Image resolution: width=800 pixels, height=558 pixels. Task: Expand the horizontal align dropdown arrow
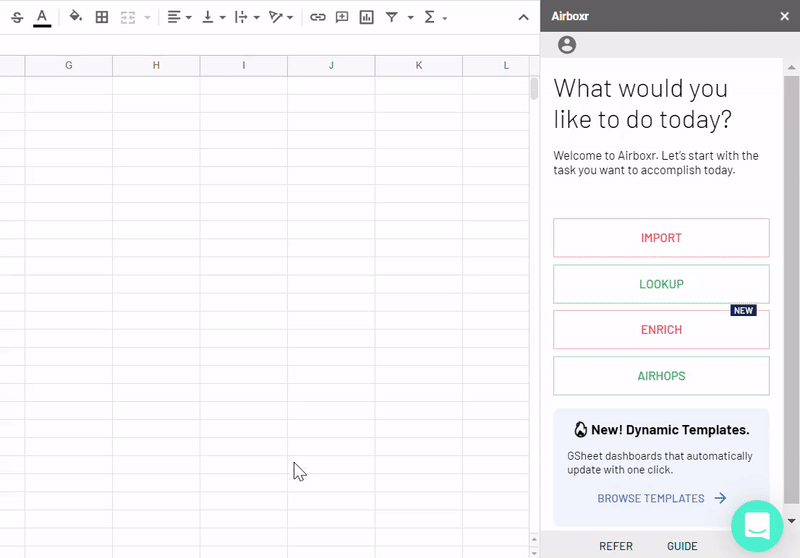click(x=189, y=18)
